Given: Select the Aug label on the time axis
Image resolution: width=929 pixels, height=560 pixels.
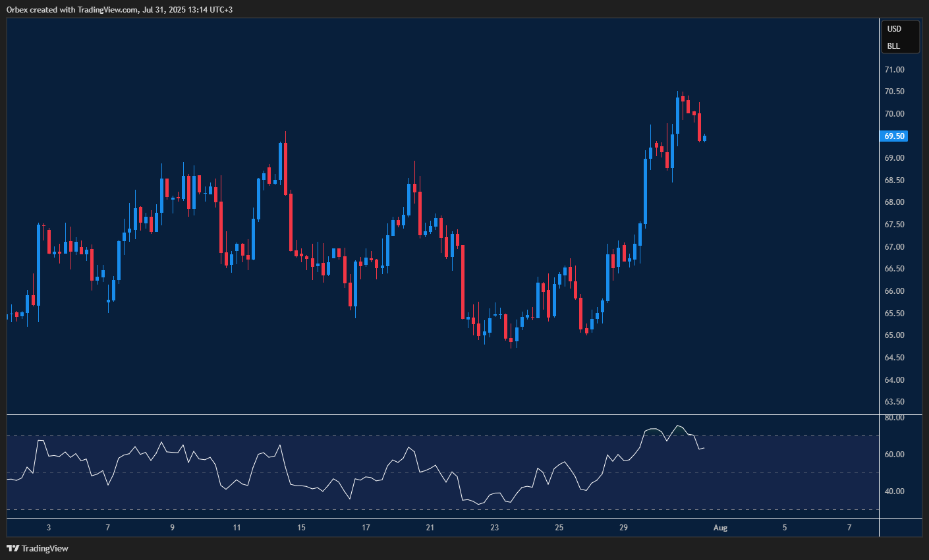Looking at the screenshot, I should coord(719,527).
